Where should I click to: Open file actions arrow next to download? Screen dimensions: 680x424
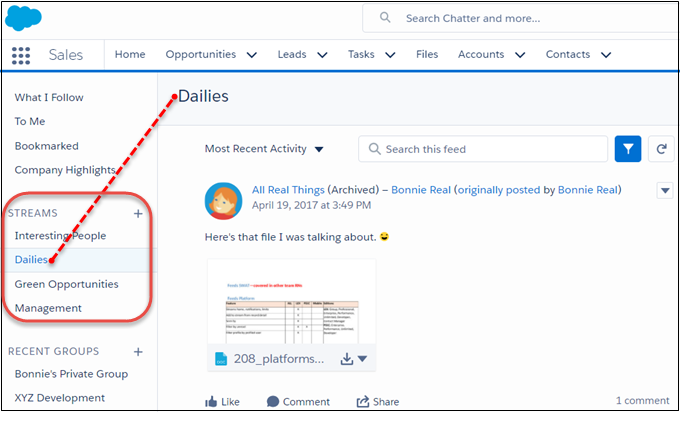363,359
